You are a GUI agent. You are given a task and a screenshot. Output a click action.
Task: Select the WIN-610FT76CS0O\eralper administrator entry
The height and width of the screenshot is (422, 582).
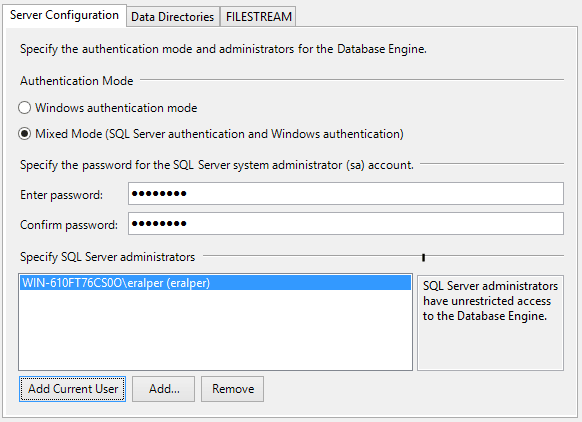click(x=216, y=283)
